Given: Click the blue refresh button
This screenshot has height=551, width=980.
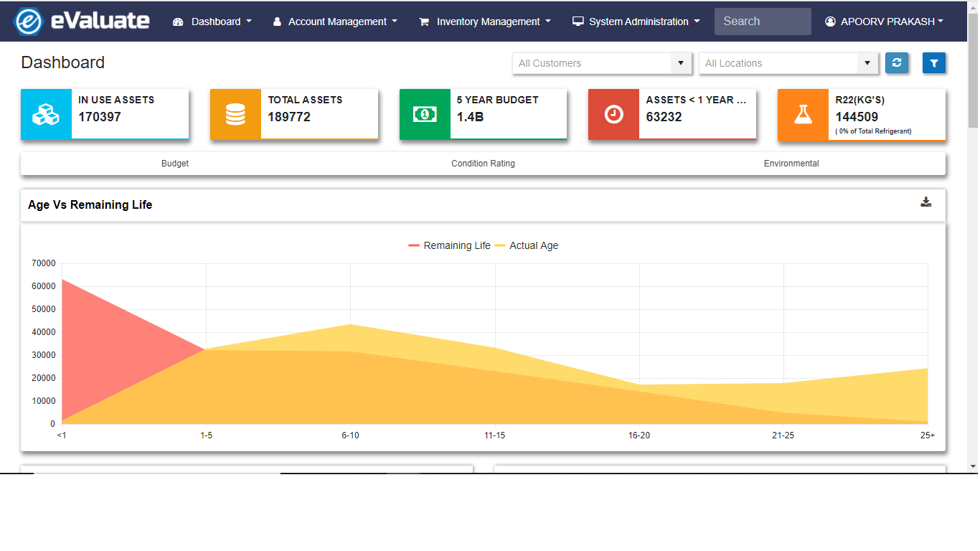Looking at the screenshot, I should [897, 63].
